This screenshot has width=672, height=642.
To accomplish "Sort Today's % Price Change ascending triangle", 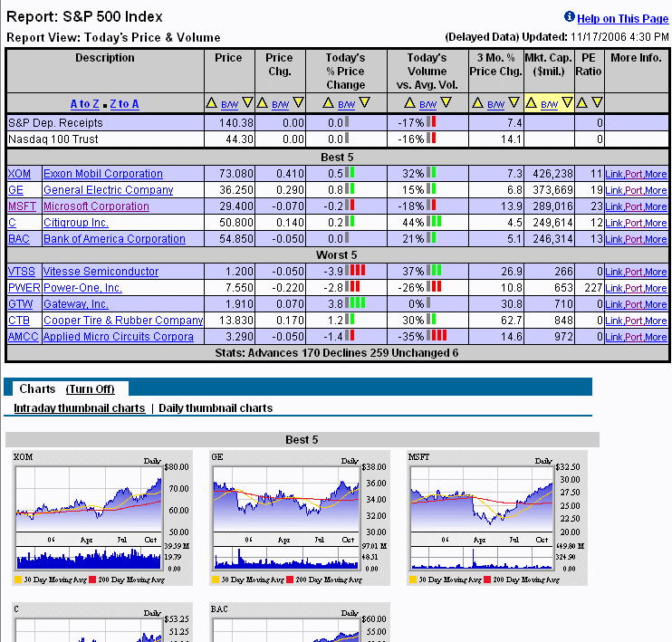I will 328,103.
